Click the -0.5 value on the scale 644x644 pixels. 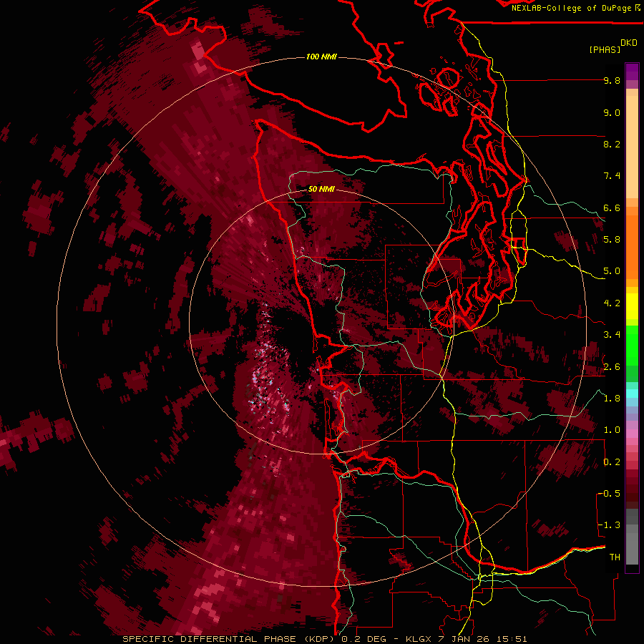coord(609,494)
